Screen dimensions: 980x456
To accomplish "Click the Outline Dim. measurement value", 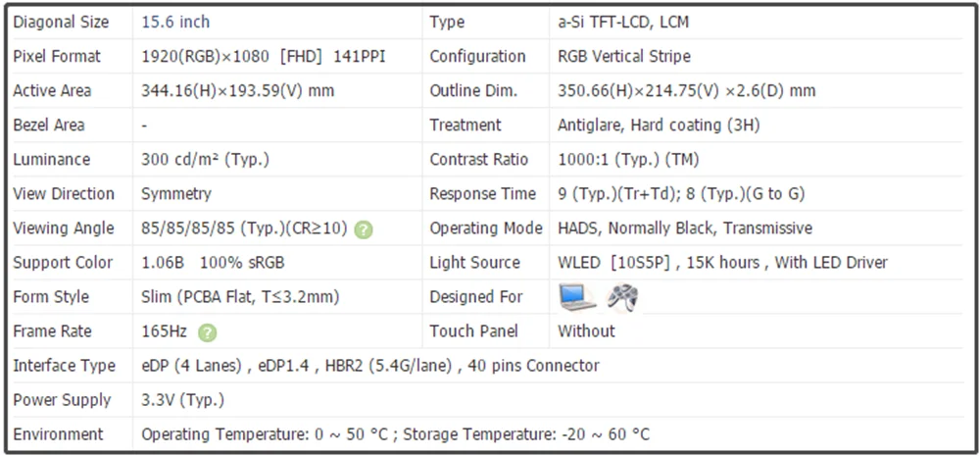I will click(x=686, y=90).
